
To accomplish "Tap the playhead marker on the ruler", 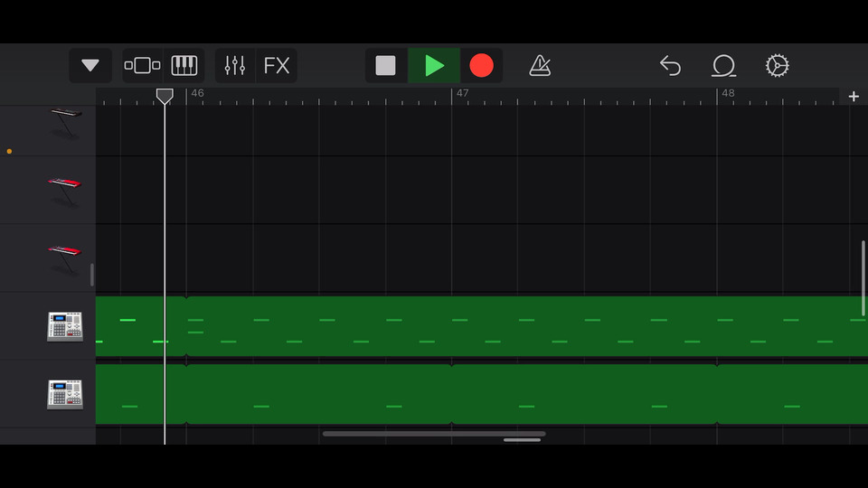I will 165,97.
